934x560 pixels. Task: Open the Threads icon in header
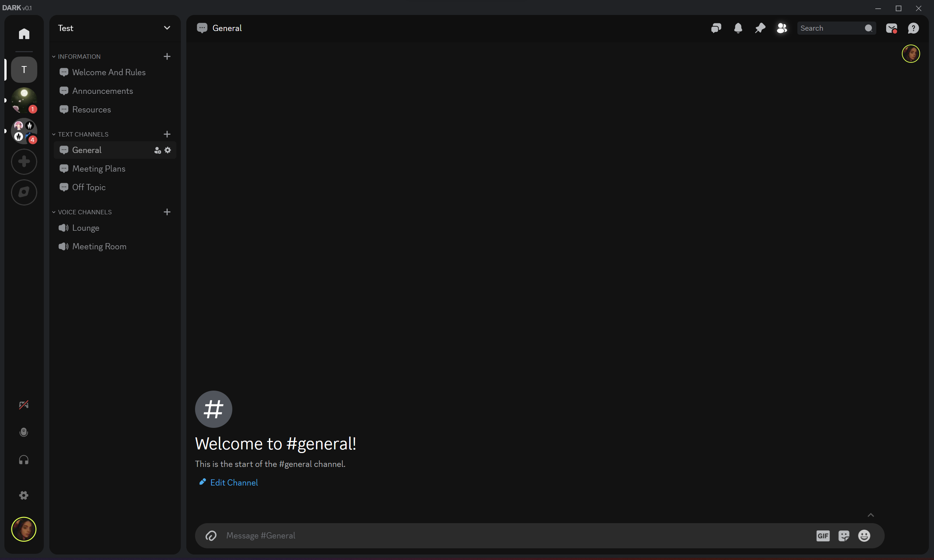coord(716,28)
